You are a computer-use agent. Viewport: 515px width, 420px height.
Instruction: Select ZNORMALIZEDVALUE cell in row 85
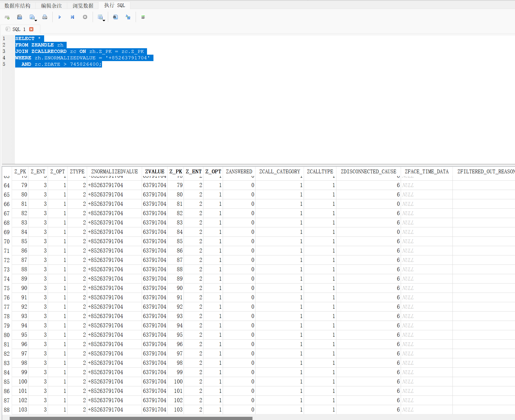click(x=114, y=382)
